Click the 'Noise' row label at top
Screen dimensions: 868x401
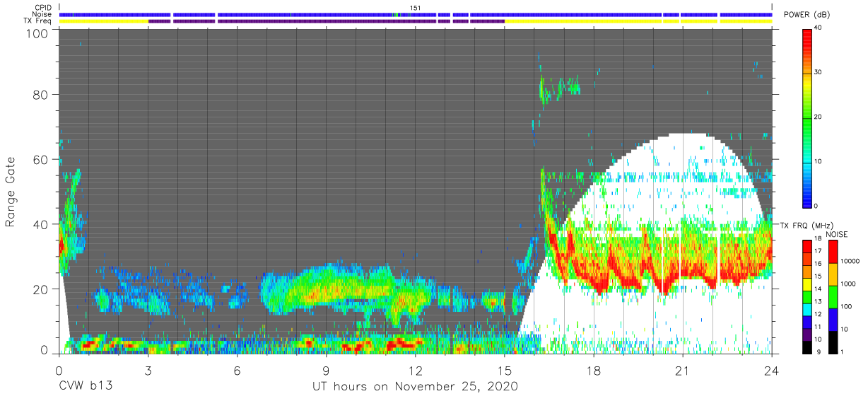click(x=42, y=15)
